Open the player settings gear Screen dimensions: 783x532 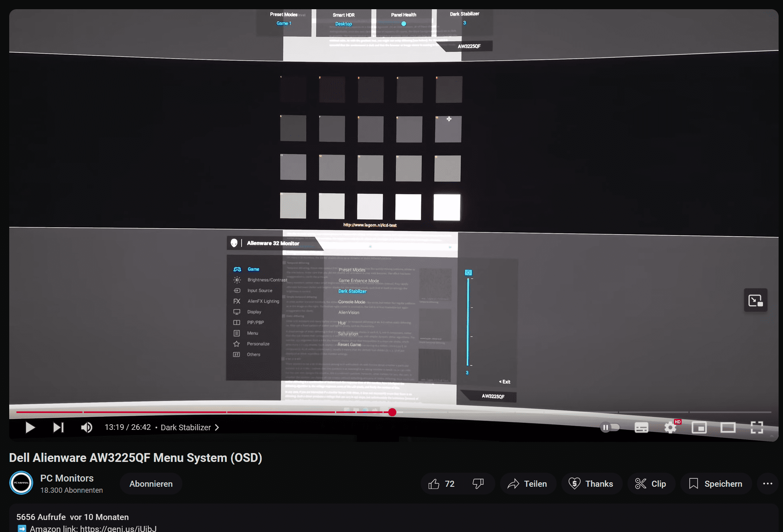click(670, 427)
